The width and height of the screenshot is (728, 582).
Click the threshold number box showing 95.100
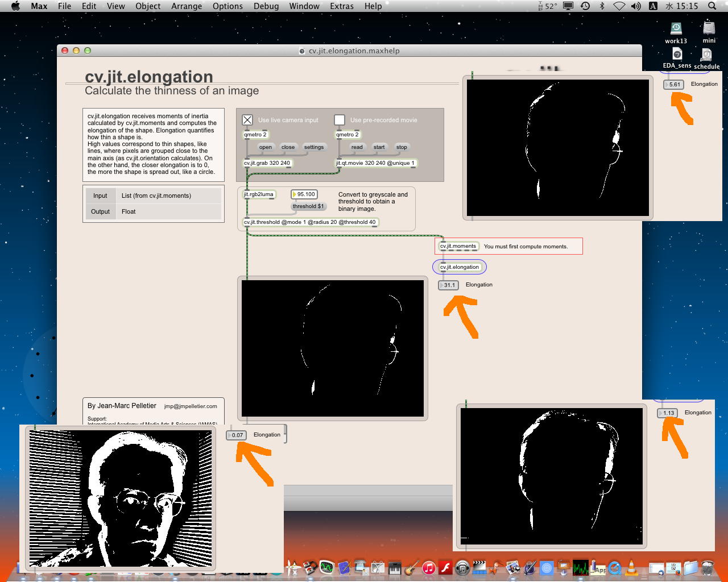(305, 194)
